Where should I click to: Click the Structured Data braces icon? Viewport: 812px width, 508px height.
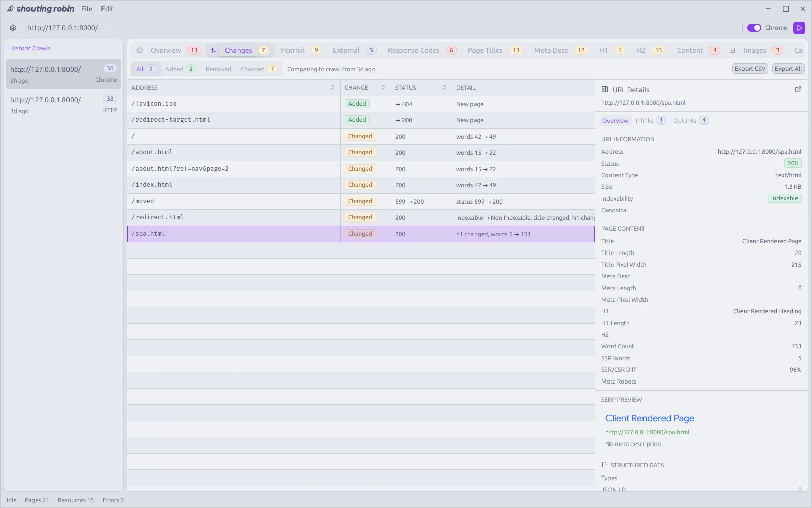[604, 465]
